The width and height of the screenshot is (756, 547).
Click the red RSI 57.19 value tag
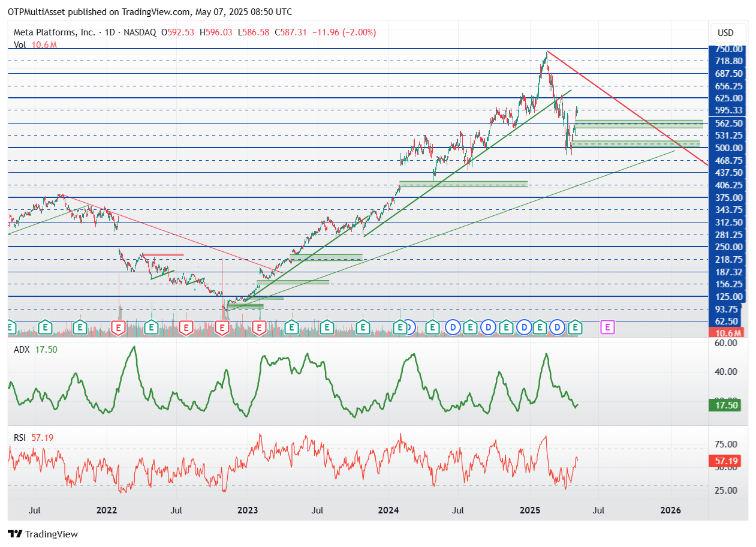[x=727, y=461]
